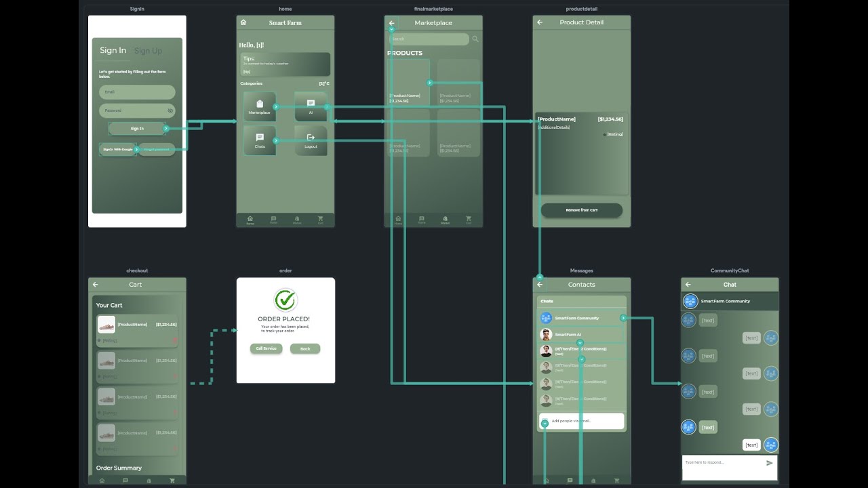Click the Remove from Cart button
Screen dimensions: 868x488
[x=582, y=210]
